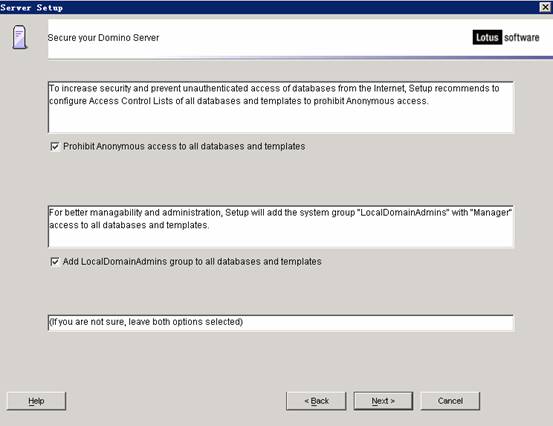Continue setup with Next button
The width and height of the screenshot is (553, 426).
tap(383, 401)
